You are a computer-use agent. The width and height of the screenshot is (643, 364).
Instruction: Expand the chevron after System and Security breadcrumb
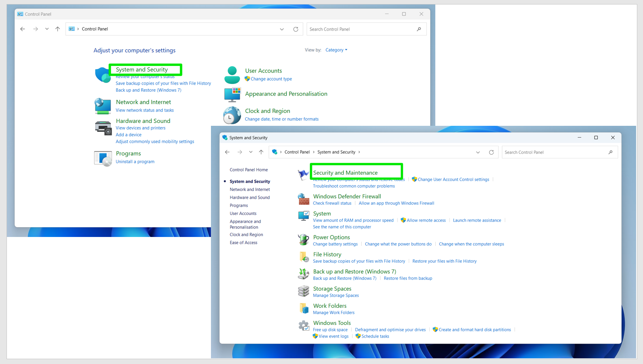tap(359, 152)
